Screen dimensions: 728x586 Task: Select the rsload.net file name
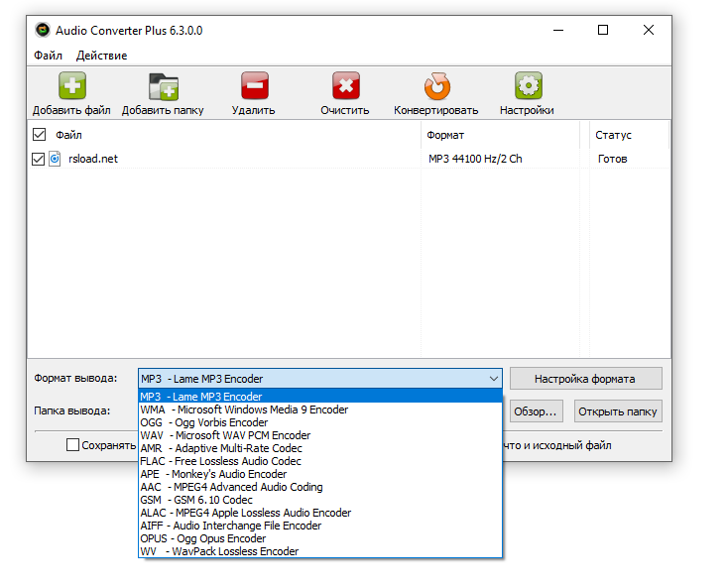tap(93, 159)
